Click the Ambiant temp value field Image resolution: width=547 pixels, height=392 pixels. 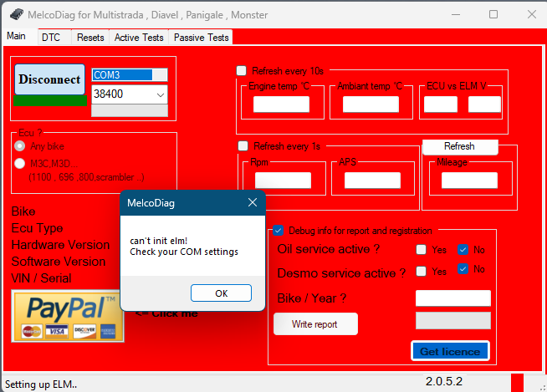click(371, 104)
